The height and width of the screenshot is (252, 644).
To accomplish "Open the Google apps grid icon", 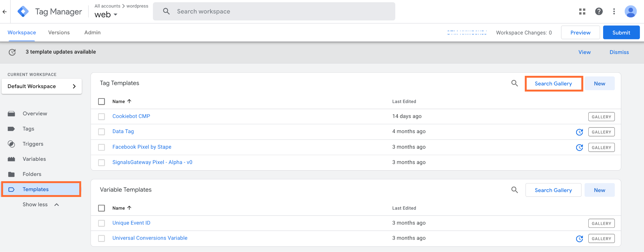I will tap(582, 12).
